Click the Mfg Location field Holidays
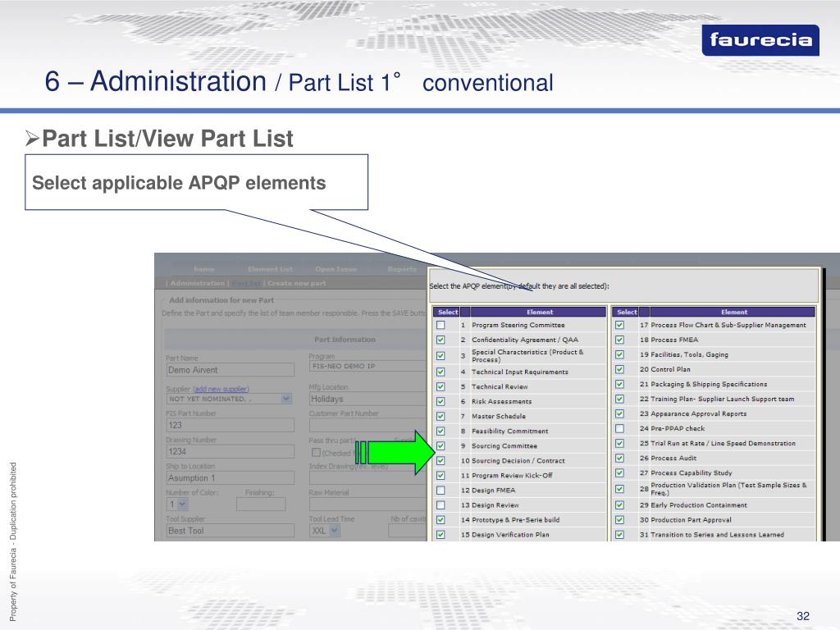The height and width of the screenshot is (630, 840). coord(368,399)
